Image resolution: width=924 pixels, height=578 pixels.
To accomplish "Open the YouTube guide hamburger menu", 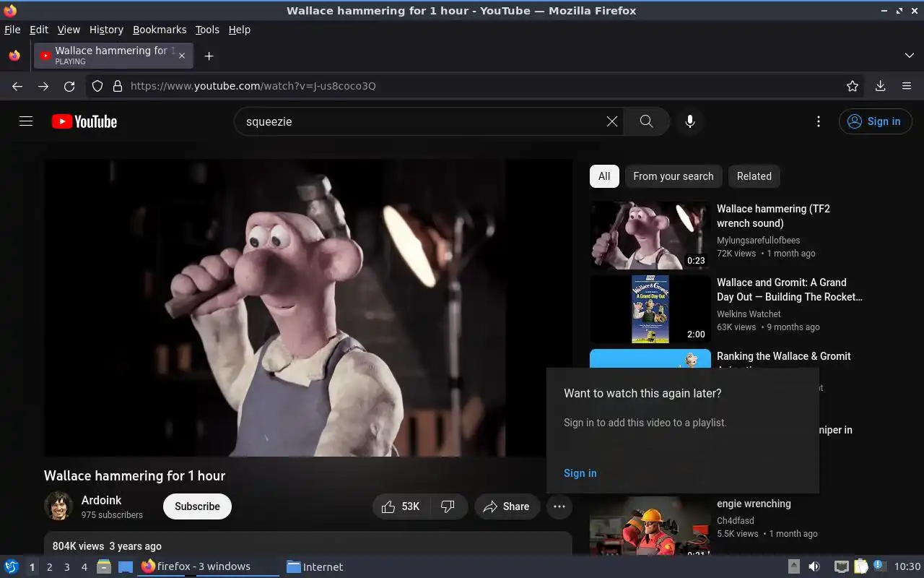I will pos(26,121).
